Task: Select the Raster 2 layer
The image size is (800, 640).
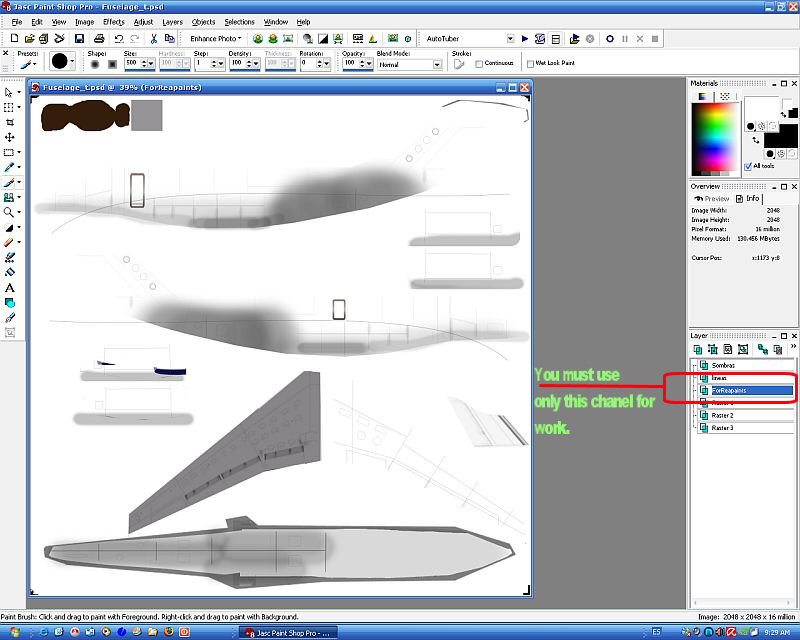Action: [x=722, y=415]
